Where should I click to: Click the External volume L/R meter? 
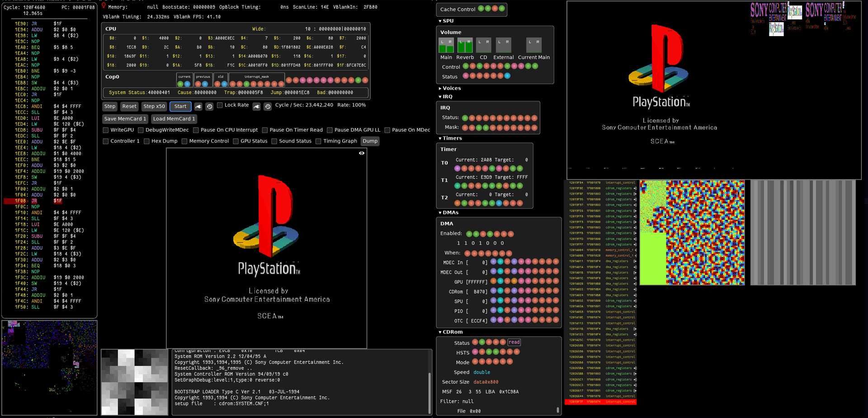point(504,45)
